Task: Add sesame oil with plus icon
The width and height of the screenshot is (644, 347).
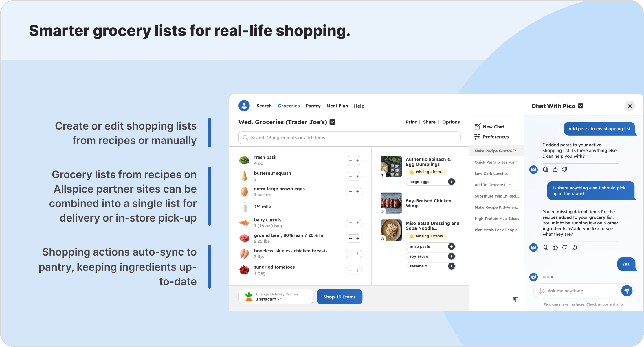Action: point(451,266)
